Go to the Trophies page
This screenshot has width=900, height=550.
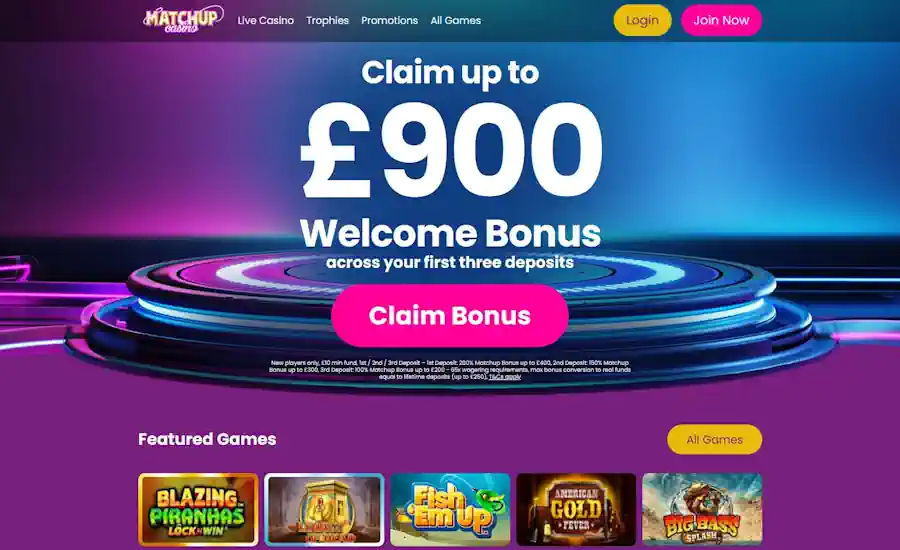point(327,21)
